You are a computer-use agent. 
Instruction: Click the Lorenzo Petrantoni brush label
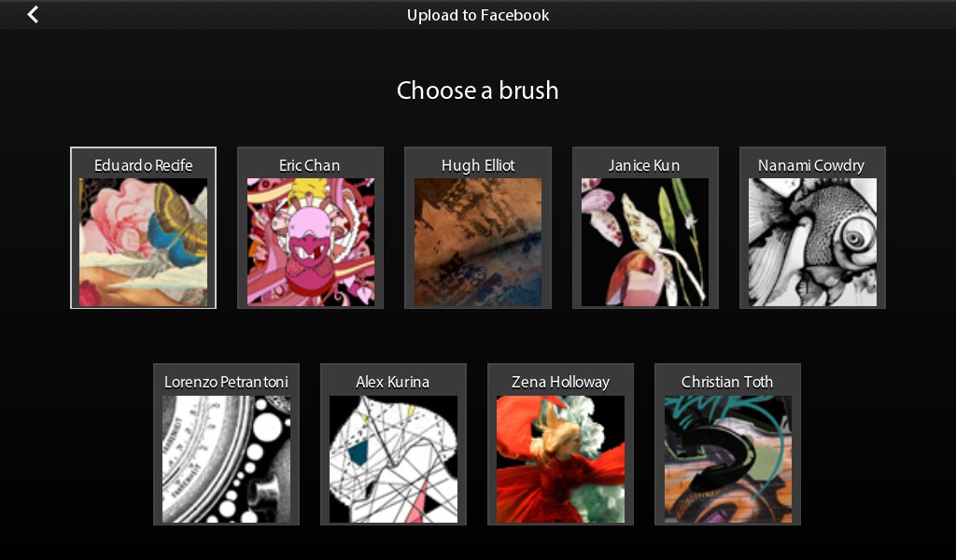(x=226, y=382)
